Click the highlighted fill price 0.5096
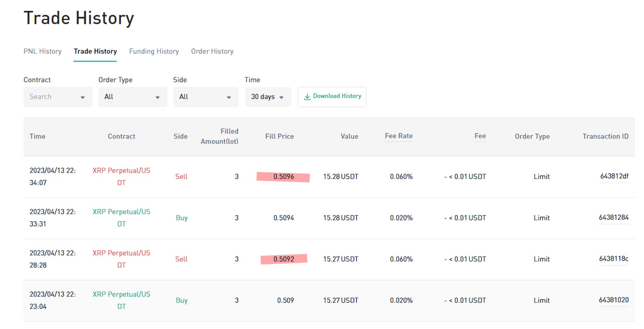This screenshot has height=329, width=644. [283, 176]
